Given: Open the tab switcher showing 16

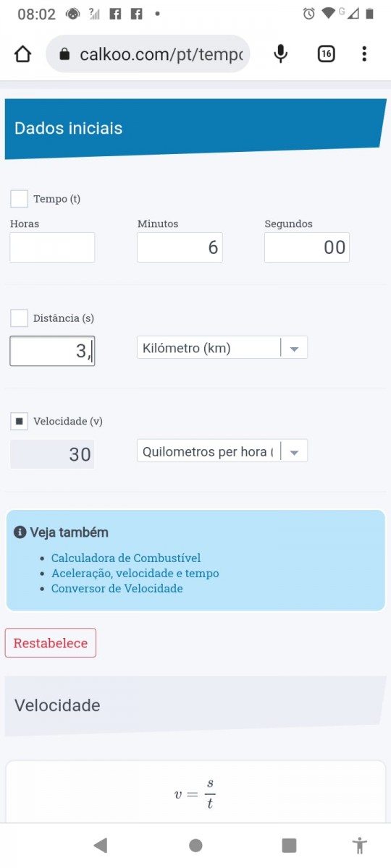Looking at the screenshot, I should pyautogui.click(x=327, y=54).
